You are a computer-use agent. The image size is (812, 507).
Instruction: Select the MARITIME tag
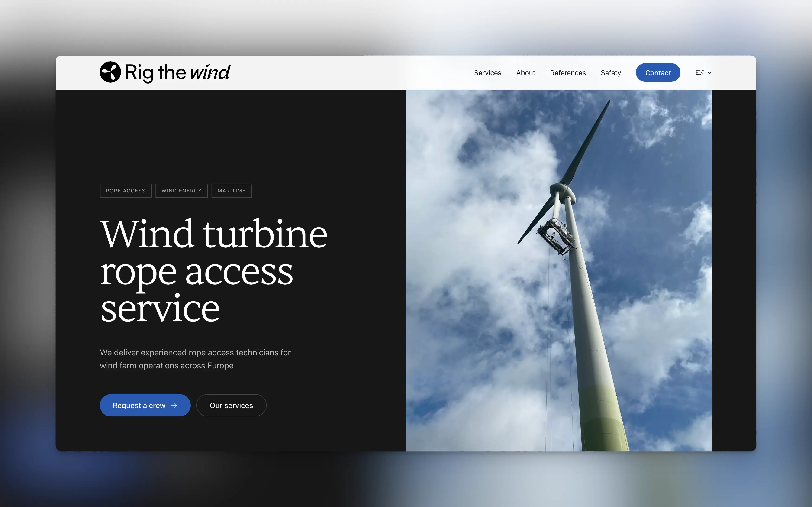point(231,190)
